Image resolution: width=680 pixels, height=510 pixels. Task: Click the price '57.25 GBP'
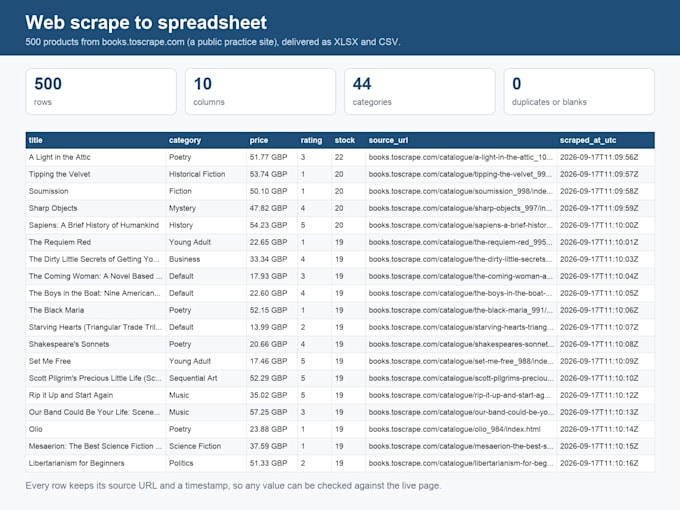coord(268,412)
